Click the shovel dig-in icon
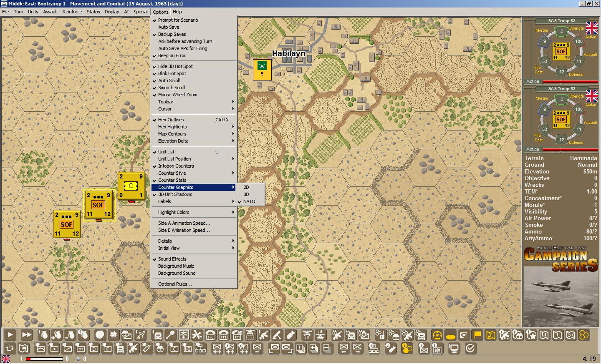This screenshot has width=601, height=364. (x=170, y=334)
